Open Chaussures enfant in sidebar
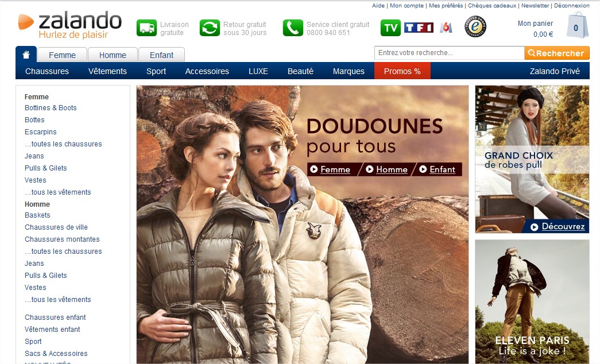Viewport: 600px width, 364px height. point(55,317)
